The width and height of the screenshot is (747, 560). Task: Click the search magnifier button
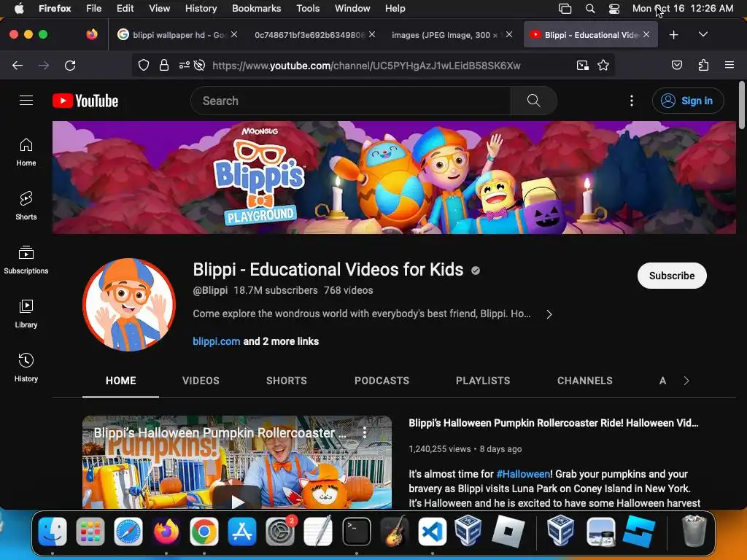point(533,101)
